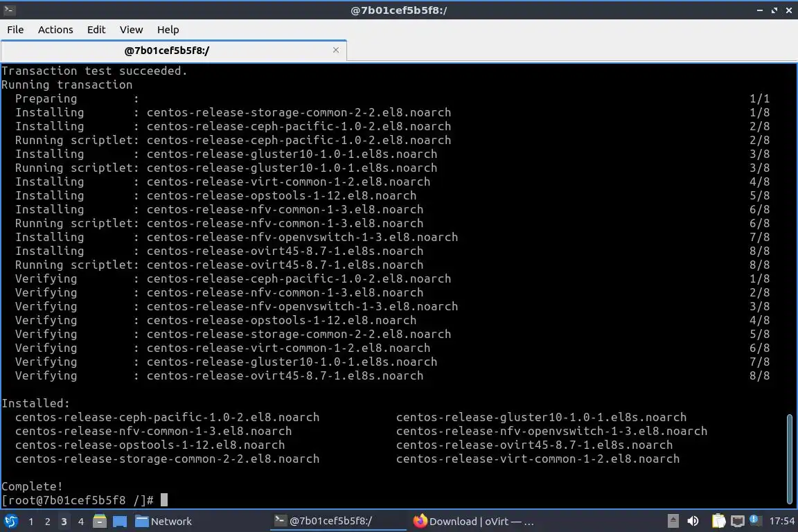Click 'centos-release-virt-common' in Installed list
This screenshot has width=798, height=532.
pyautogui.click(x=538, y=459)
